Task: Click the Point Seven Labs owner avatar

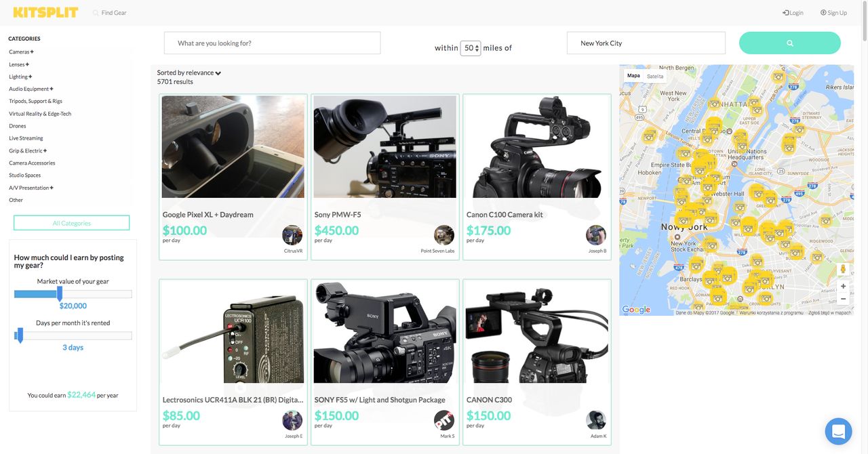Action: coord(444,235)
